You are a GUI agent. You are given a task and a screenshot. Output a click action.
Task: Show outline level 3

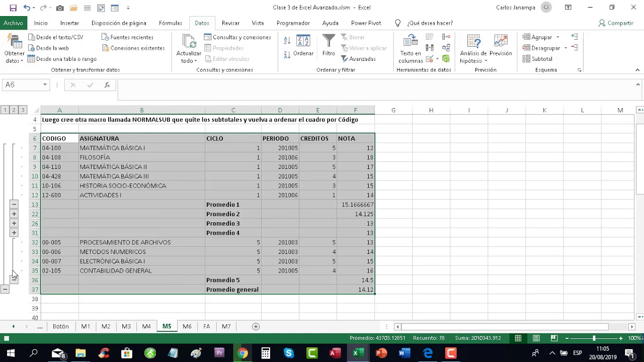tap(23, 110)
